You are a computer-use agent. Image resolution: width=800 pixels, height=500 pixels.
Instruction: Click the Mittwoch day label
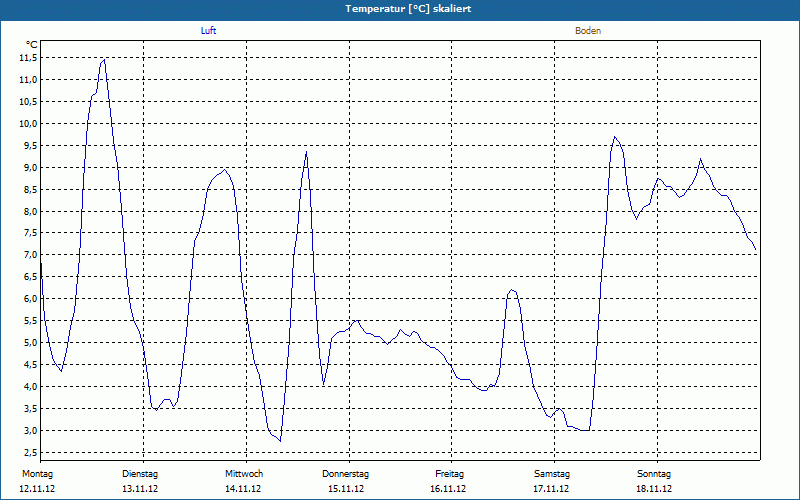[244, 474]
